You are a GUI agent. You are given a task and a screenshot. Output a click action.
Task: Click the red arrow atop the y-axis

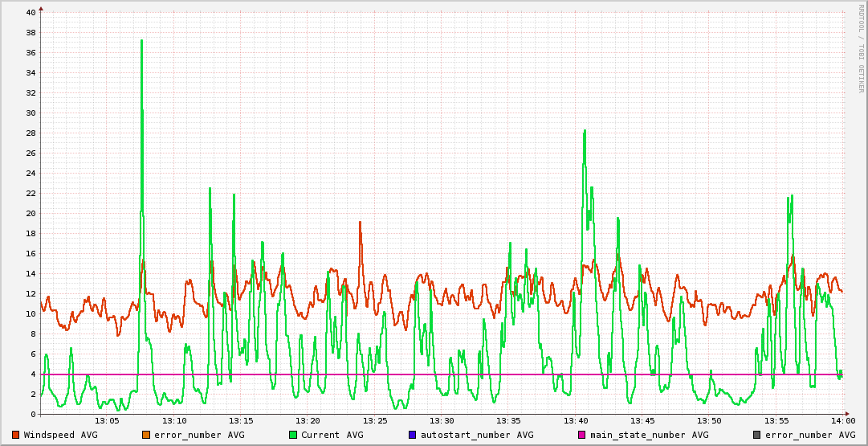tap(41, 8)
